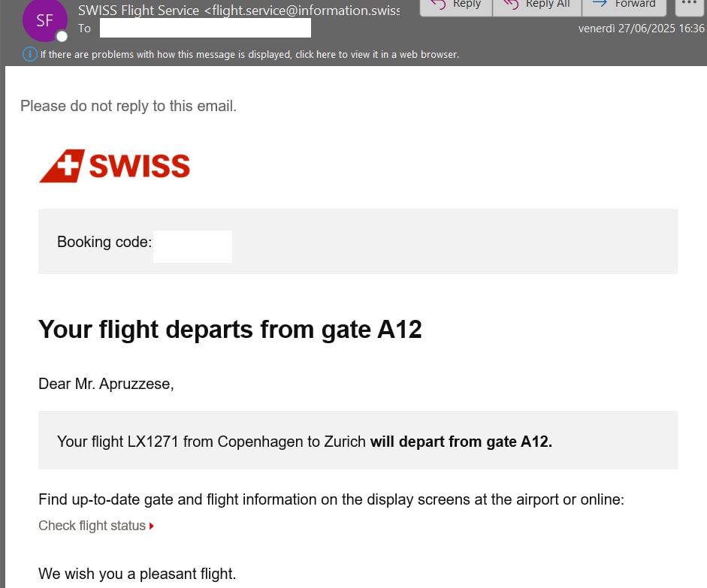Open the more actions ellipsis menu

pyautogui.click(x=690, y=5)
